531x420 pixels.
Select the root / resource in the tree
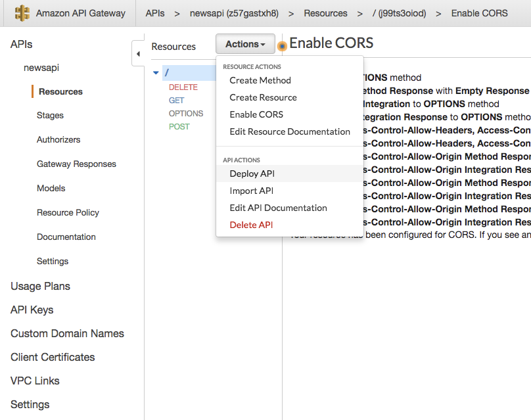pyautogui.click(x=189, y=72)
